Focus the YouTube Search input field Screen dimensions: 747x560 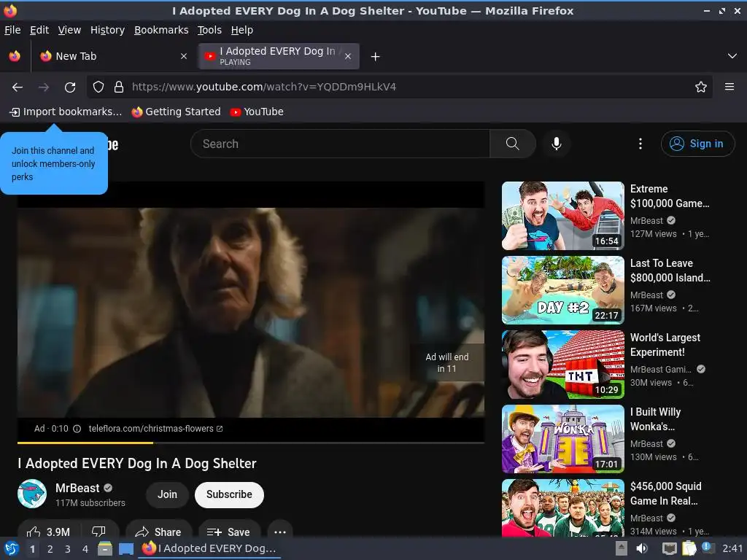coord(340,144)
